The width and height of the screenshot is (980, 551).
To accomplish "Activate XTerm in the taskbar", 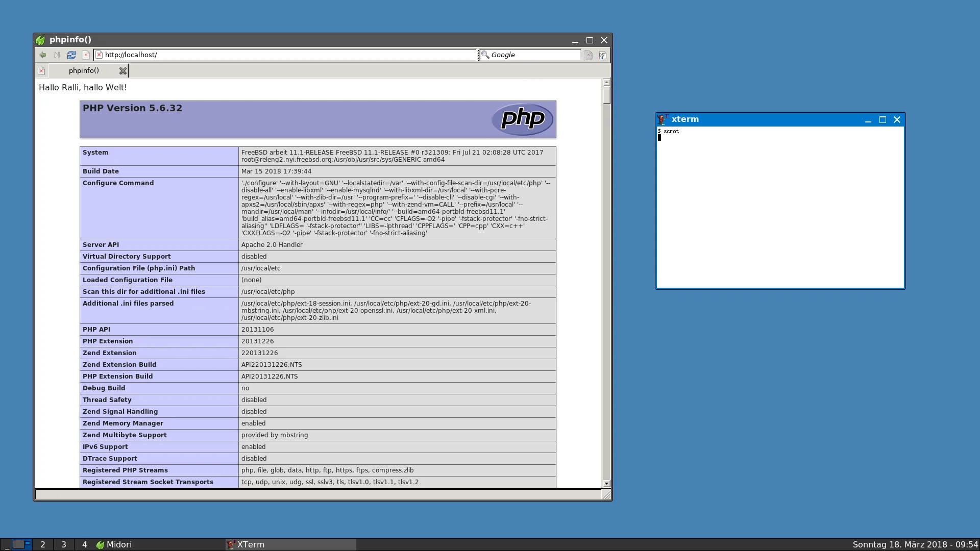I will point(291,544).
